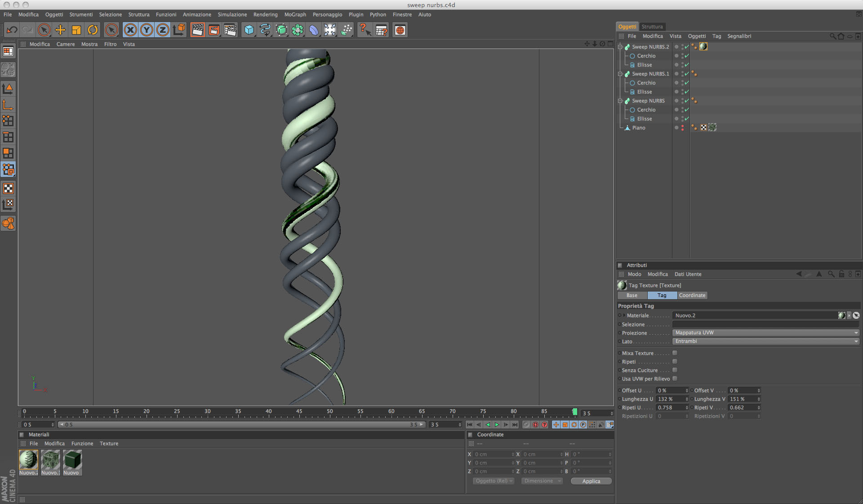Switch to the Coordinate tab
This screenshot has width=863, height=504.
(692, 295)
